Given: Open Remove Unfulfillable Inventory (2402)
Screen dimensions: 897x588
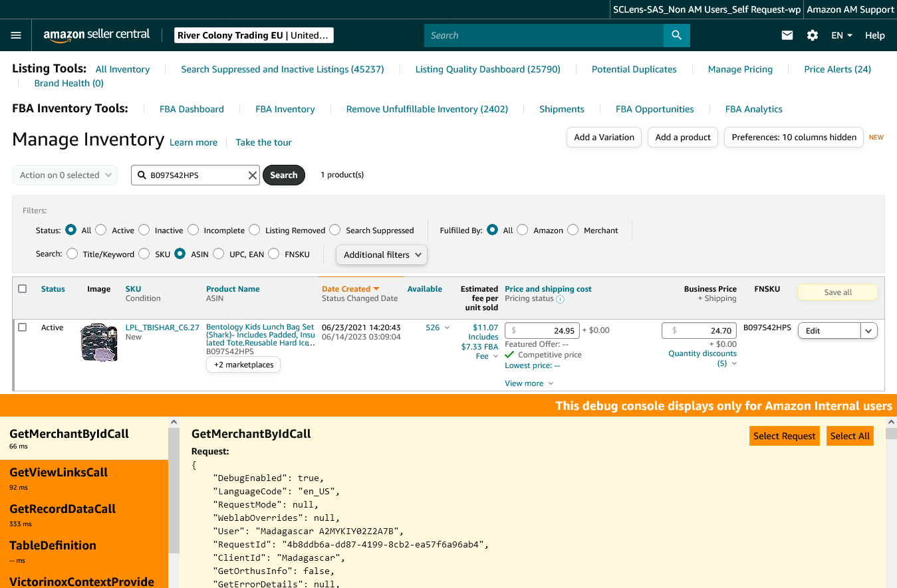Looking at the screenshot, I should click(x=427, y=109).
